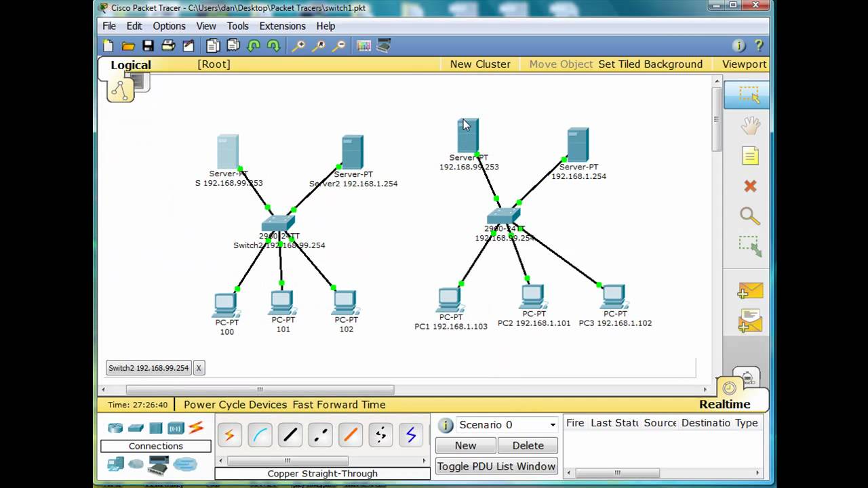Choose the orange Fiber cable
868x488 pixels.
tap(351, 434)
